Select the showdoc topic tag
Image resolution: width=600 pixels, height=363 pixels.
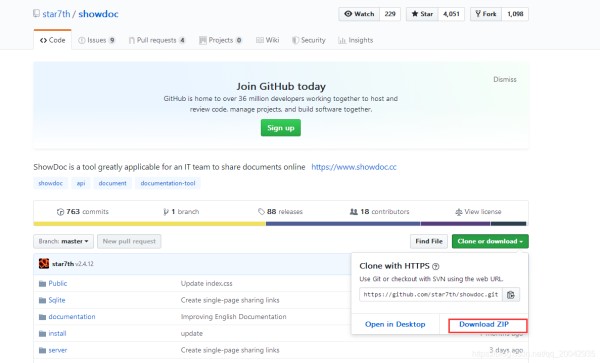click(x=51, y=183)
